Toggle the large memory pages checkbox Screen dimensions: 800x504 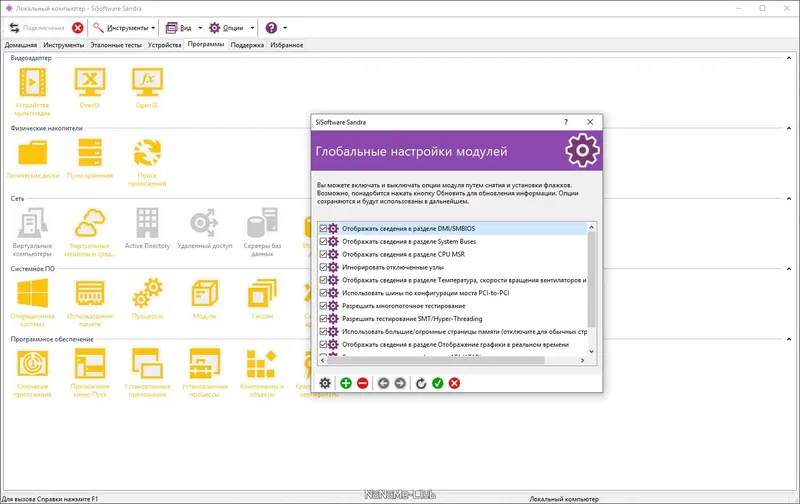(x=323, y=332)
